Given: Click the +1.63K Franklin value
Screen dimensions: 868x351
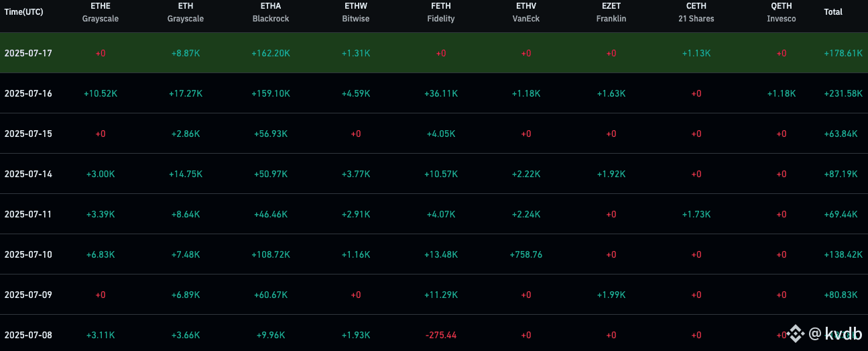Looking at the screenshot, I should pyautogui.click(x=611, y=93).
